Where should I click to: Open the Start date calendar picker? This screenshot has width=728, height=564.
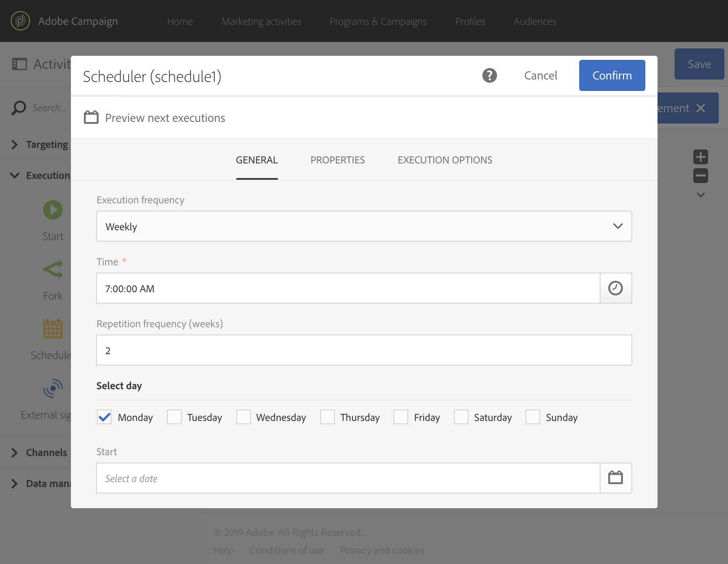click(616, 478)
